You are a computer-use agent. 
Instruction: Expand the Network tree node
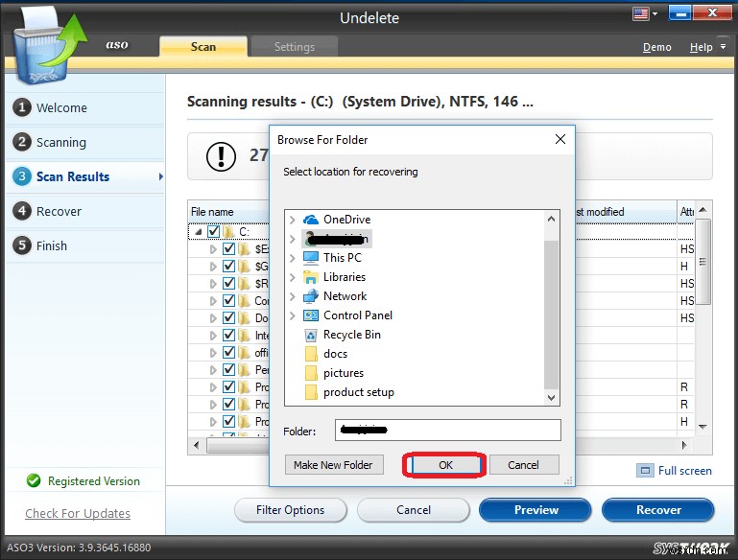293,296
